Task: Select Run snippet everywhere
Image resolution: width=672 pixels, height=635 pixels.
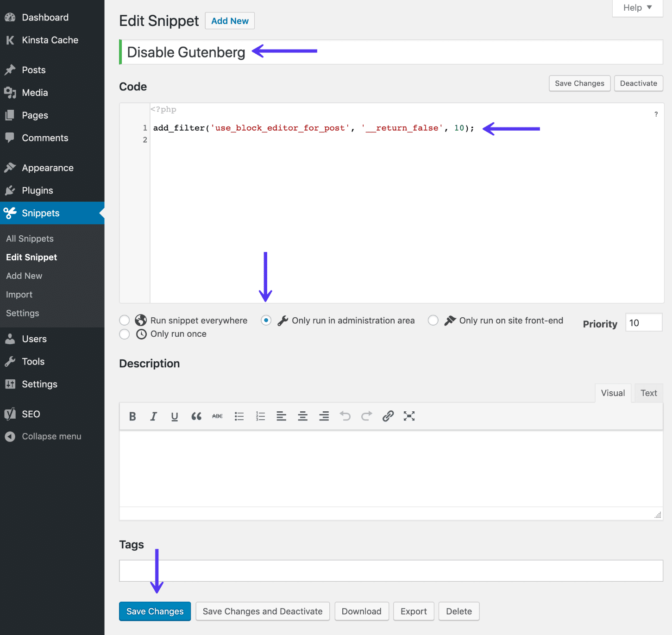Action: point(124,320)
